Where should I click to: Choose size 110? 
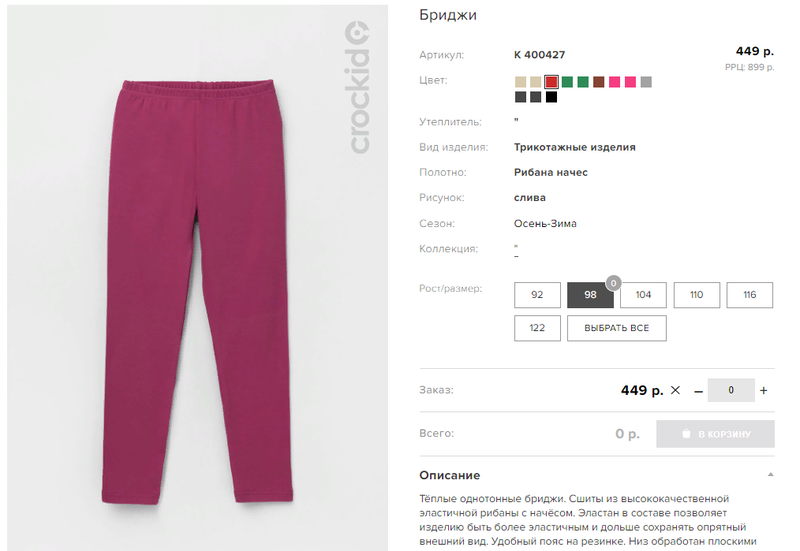click(x=696, y=295)
